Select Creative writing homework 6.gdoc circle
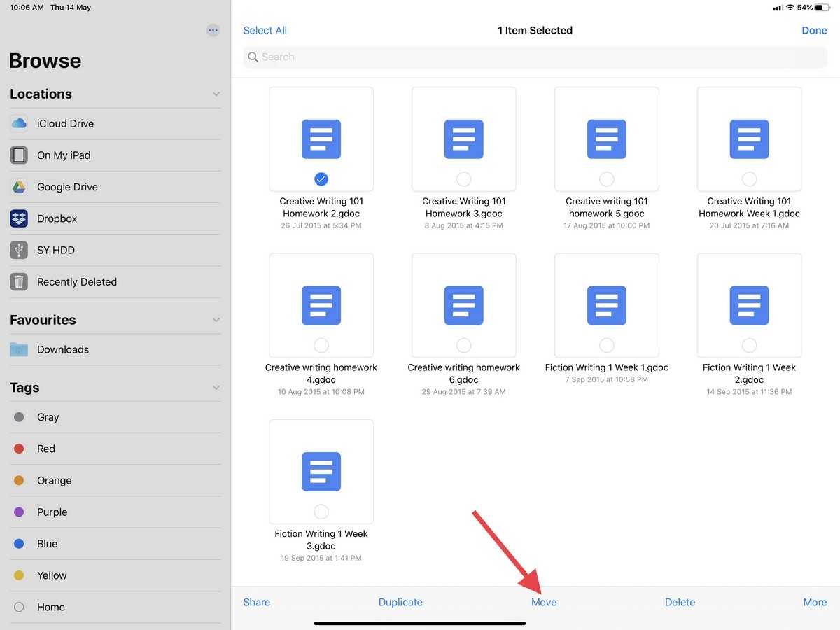Screen dimensions: 840x630 tap(464, 345)
